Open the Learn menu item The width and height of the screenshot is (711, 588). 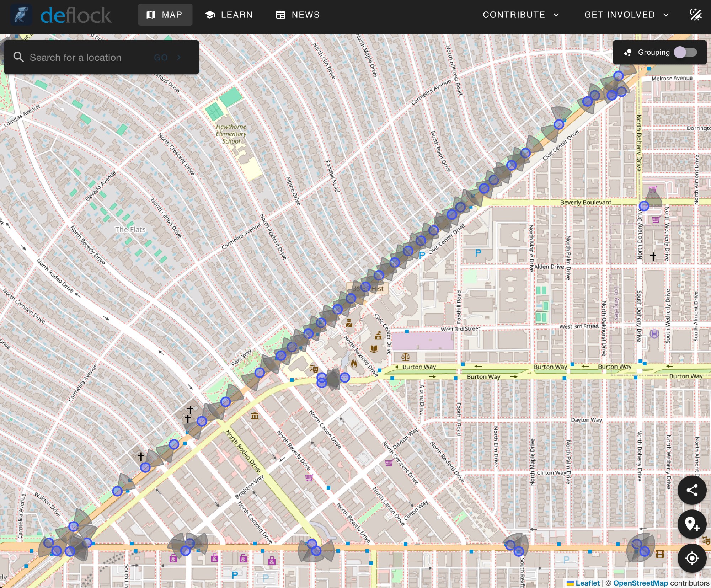(x=229, y=15)
